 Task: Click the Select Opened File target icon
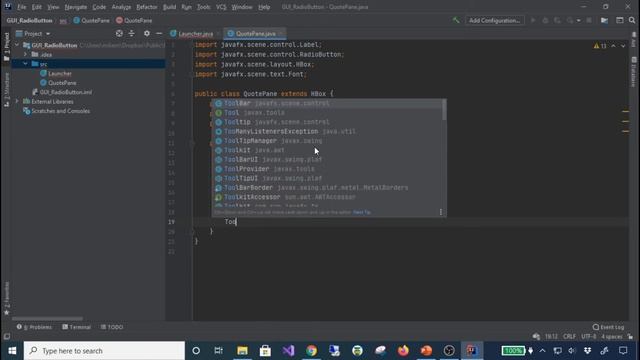[119, 33]
